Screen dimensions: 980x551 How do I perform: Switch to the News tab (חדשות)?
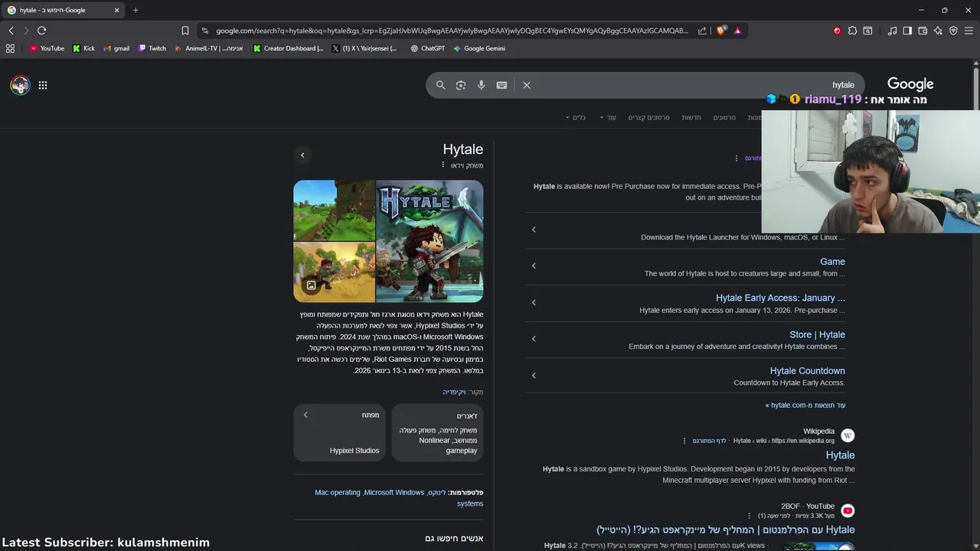click(x=691, y=117)
